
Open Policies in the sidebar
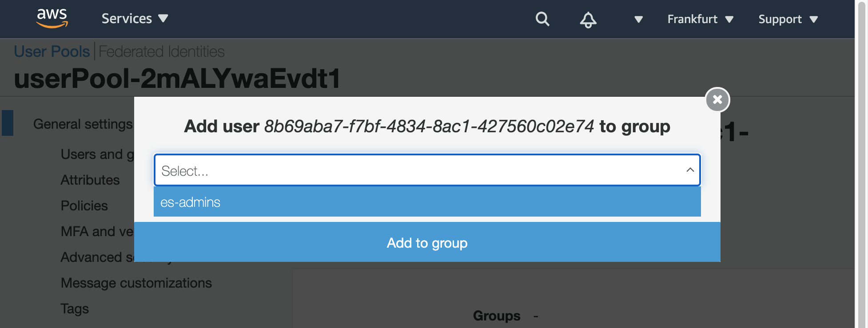[84, 205]
